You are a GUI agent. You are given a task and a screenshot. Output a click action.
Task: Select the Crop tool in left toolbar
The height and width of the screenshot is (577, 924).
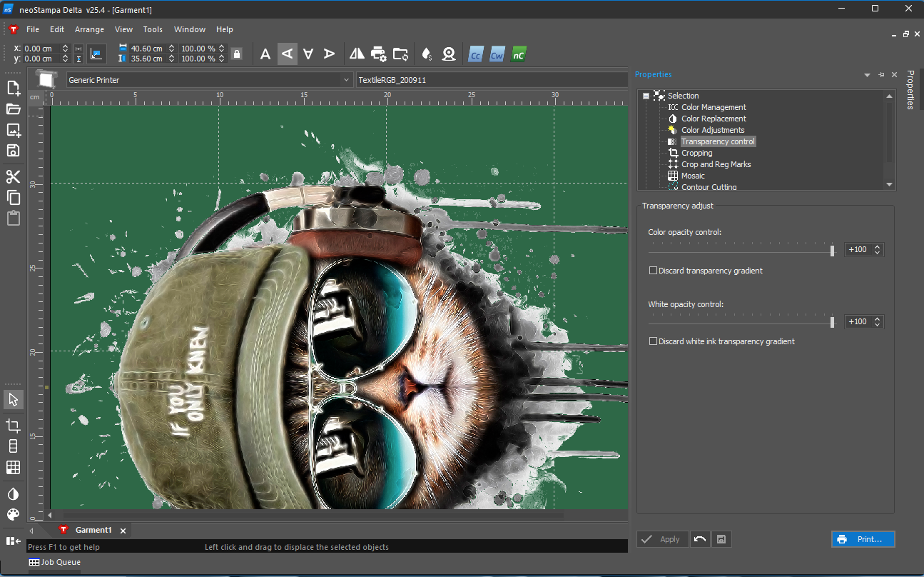pos(13,426)
